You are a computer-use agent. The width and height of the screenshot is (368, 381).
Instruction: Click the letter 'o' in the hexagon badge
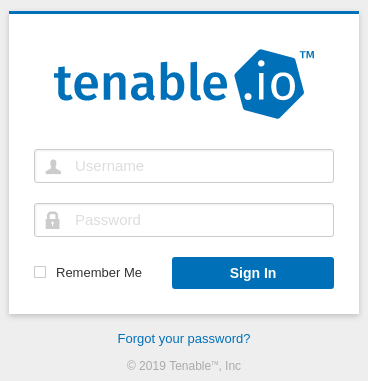[x=283, y=86]
